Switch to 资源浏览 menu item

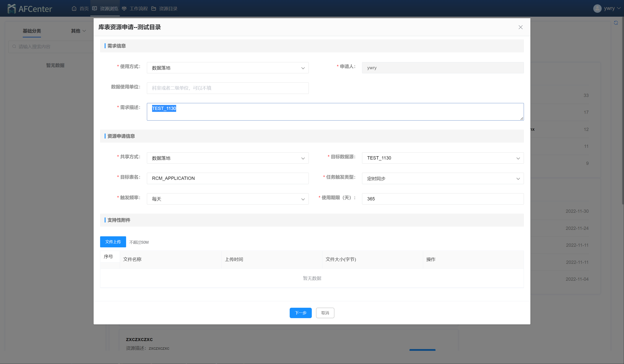click(x=105, y=8)
